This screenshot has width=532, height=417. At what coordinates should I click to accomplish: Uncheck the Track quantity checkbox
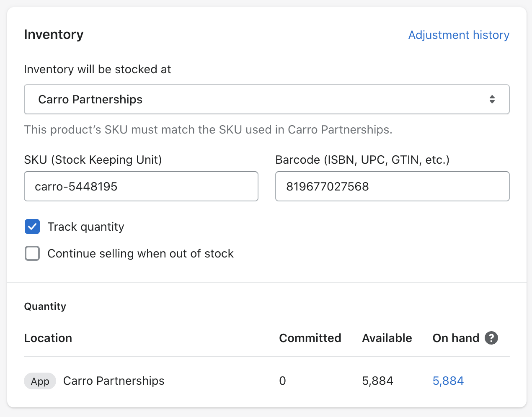pyautogui.click(x=32, y=227)
